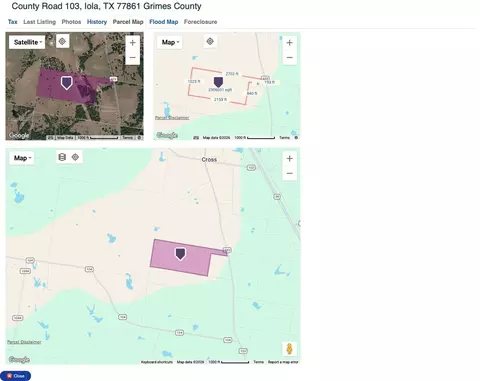
Task: Click the Google logo on flood map
Action: [x=19, y=360]
